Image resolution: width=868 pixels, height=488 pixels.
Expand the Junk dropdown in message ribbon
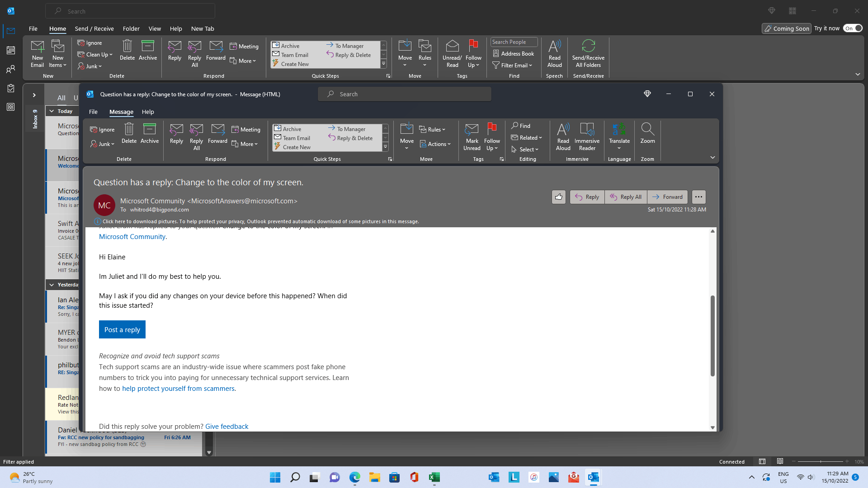click(102, 144)
